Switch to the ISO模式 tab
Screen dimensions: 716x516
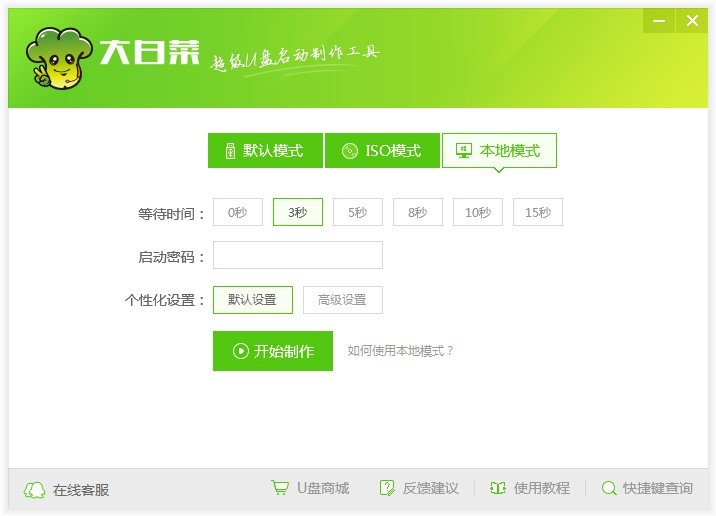381,151
